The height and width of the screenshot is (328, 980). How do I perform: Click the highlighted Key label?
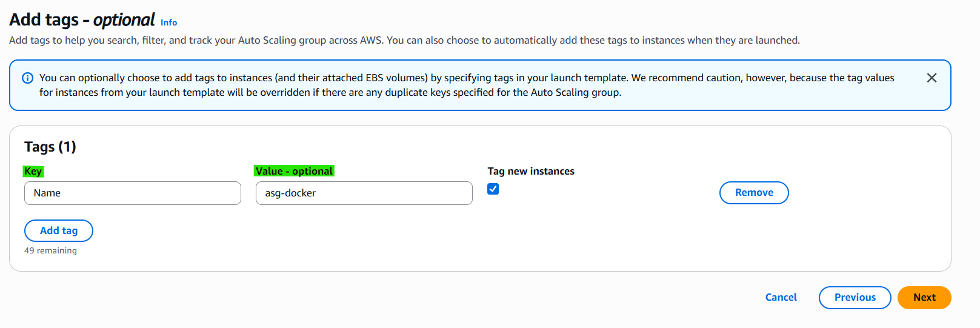pos(33,171)
